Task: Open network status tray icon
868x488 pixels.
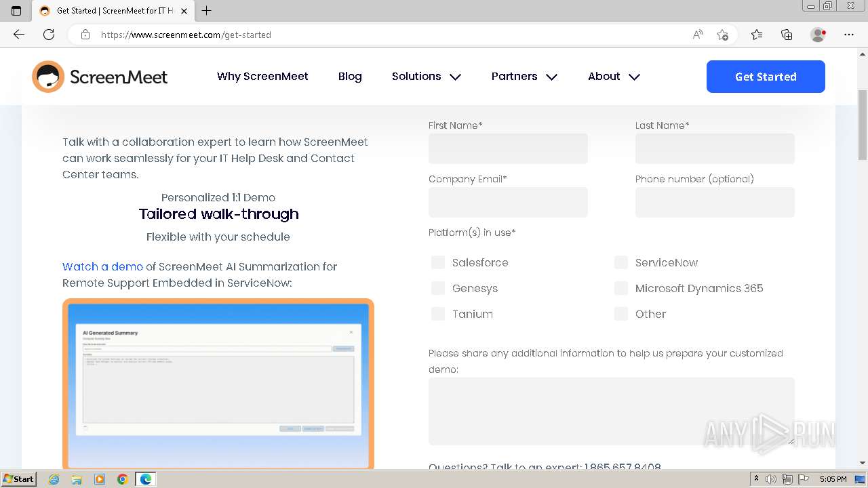Action: coord(787,479)
